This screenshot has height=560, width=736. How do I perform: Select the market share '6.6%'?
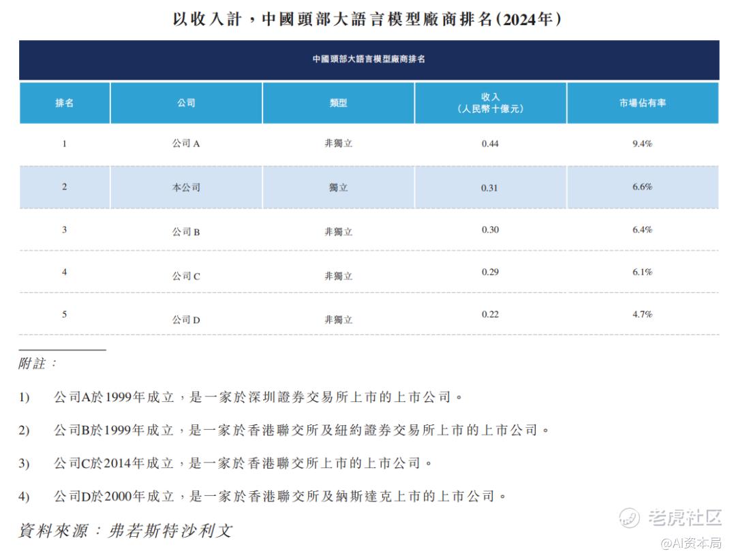tap(642, 187)
